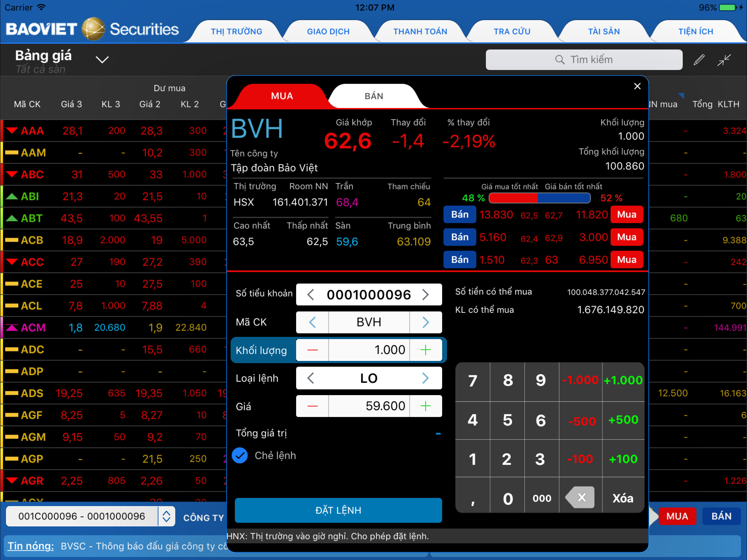
Task: Go to next Mã CK with right arrow
Action: pos(425,322)
